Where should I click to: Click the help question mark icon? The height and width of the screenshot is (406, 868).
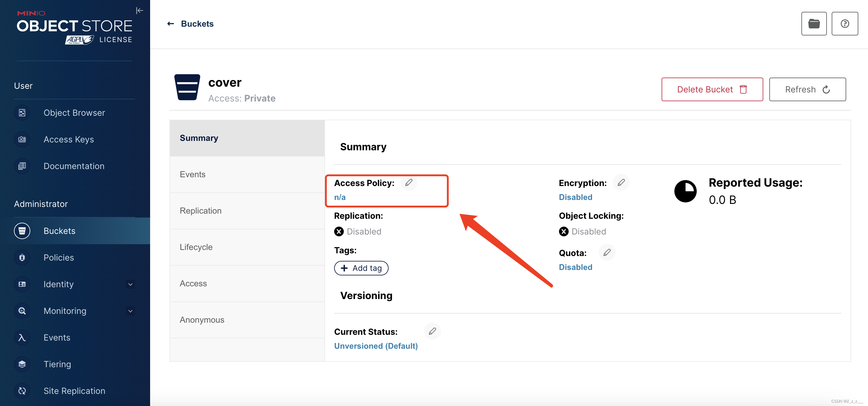pos(844,24)
